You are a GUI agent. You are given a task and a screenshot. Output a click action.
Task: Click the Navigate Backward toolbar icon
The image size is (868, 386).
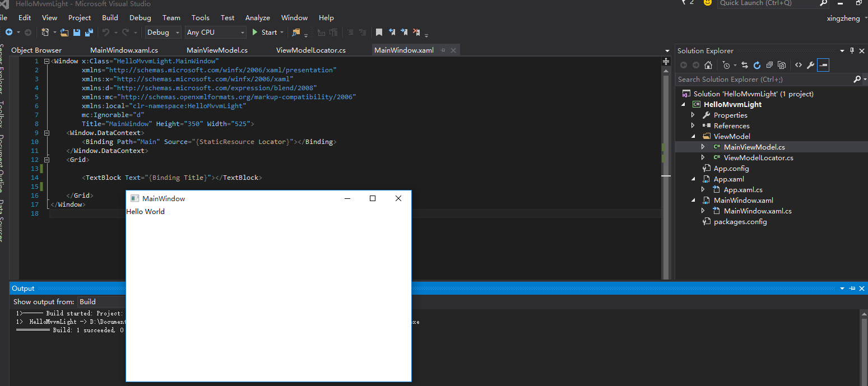click(x=9, y=32)
